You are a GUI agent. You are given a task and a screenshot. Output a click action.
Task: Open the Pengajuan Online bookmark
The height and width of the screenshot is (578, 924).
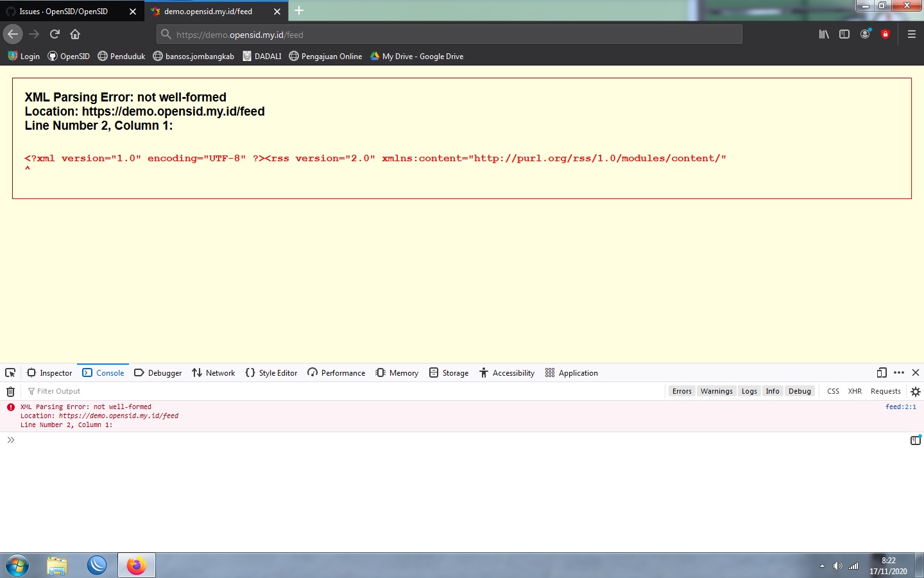[325, 57]
